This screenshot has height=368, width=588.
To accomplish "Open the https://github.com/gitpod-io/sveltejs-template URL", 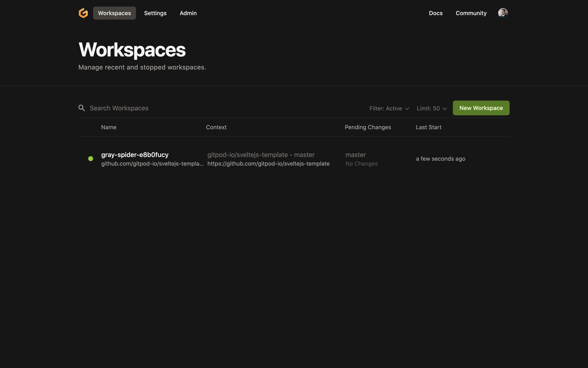I will tap(268, 164).
